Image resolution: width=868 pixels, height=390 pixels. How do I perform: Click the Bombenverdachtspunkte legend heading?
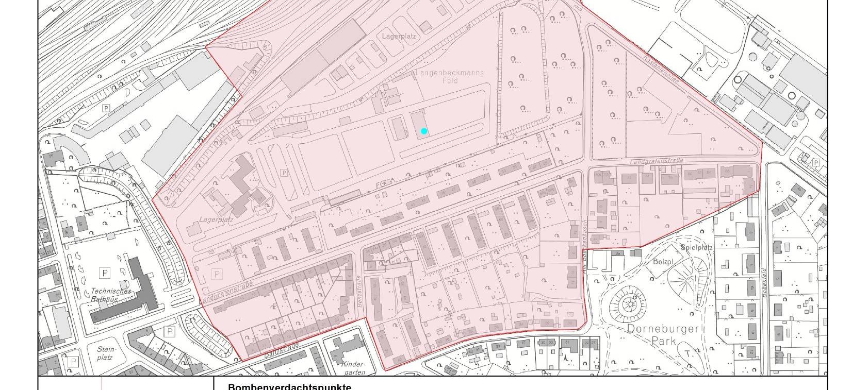(289, 387)
